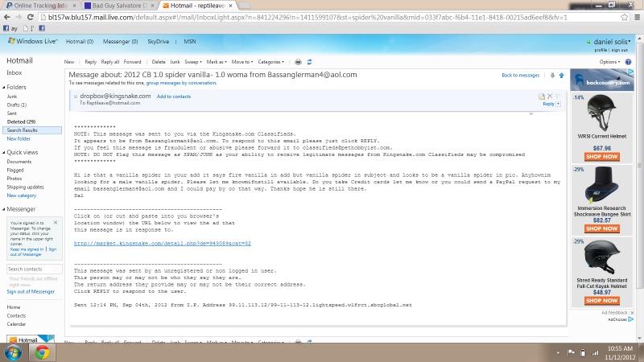Click the browser Back arrow
Image resolution: width=644 pixels, height=362 pixels.
(7, 17)
